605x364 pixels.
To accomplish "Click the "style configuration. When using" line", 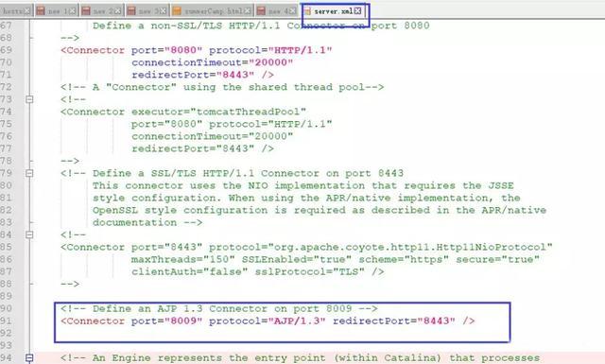I will click(x=306, y=198).
